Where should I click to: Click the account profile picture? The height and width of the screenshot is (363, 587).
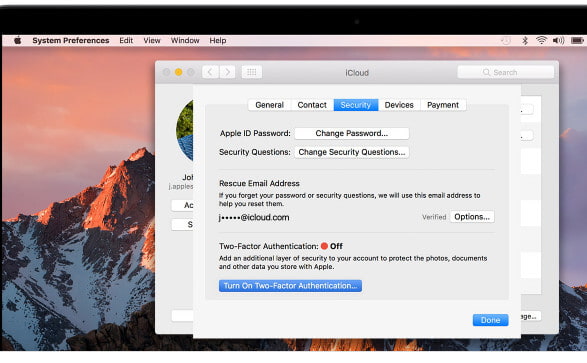click(x=185, y=130)
